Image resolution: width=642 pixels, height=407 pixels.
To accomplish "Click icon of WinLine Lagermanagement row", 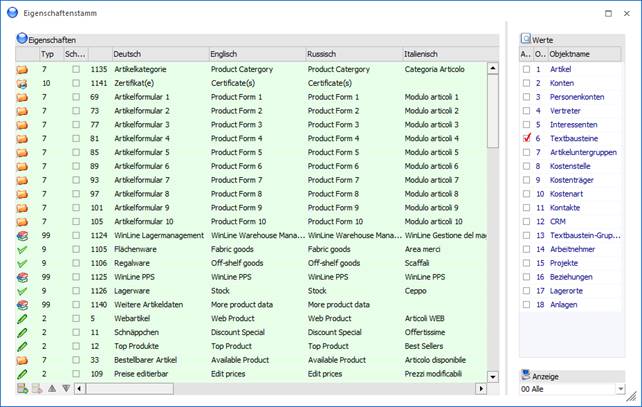I will click(23, 235).
